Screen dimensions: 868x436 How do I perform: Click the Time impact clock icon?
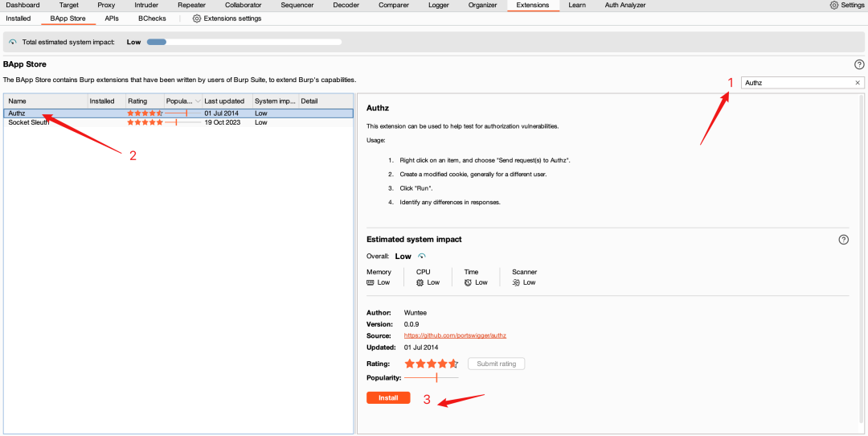pos(468,282)
